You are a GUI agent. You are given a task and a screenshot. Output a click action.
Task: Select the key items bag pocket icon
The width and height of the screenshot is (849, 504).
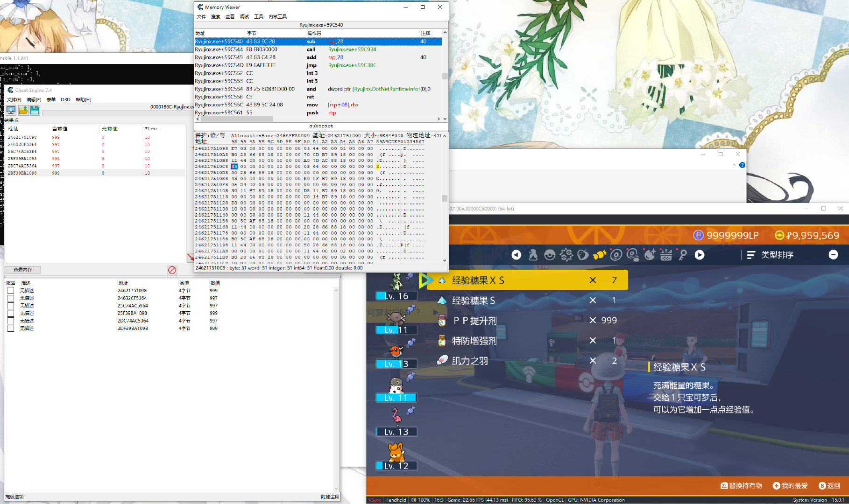coord(683,255)
